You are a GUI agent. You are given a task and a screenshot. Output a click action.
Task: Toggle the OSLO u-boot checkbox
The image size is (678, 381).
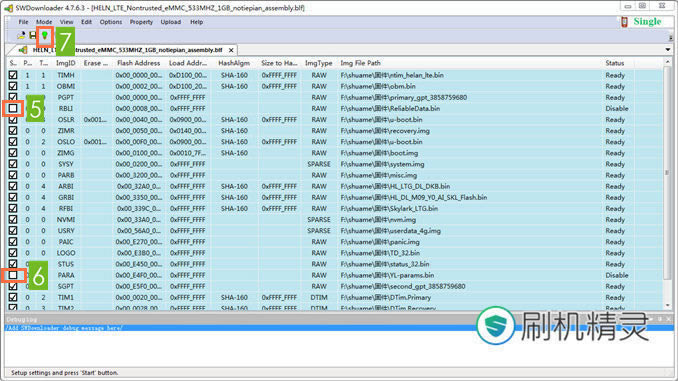tap(13, 142)
